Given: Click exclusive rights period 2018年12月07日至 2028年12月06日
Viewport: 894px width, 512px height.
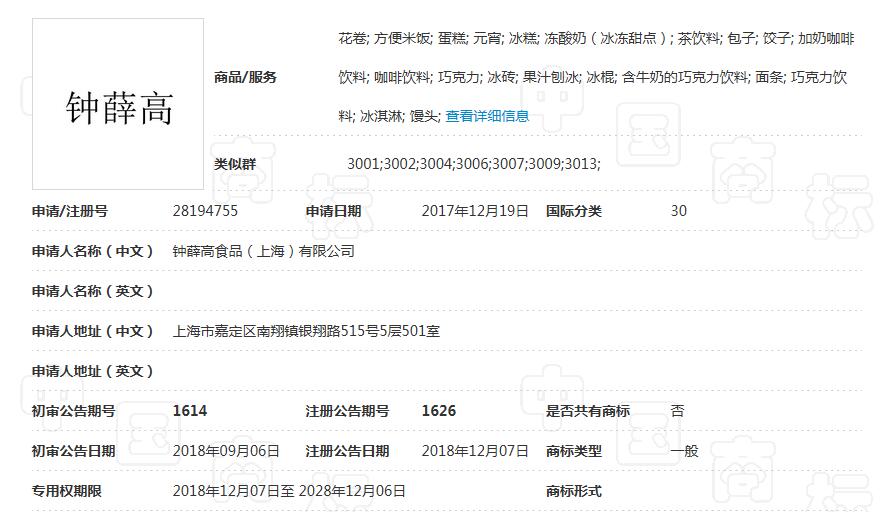Looking at the screenshot, I should click(x=289, y=491).
